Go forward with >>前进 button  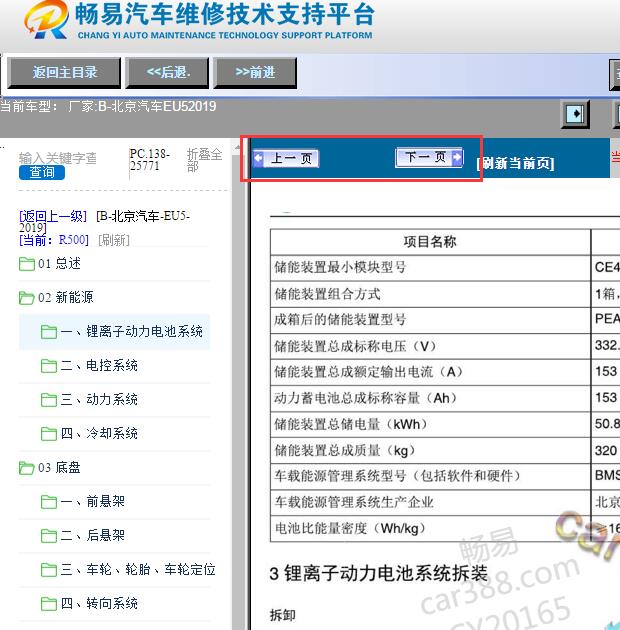[x=255, y=73]
